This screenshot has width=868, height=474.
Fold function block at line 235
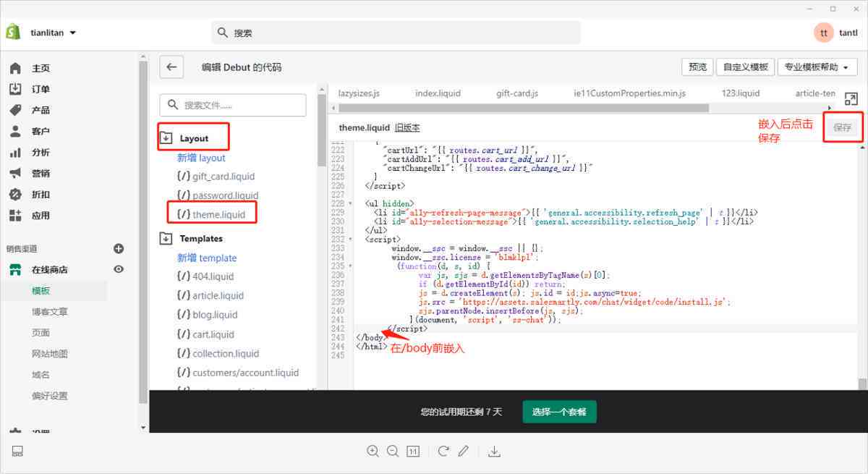click(x=351, y=266)
